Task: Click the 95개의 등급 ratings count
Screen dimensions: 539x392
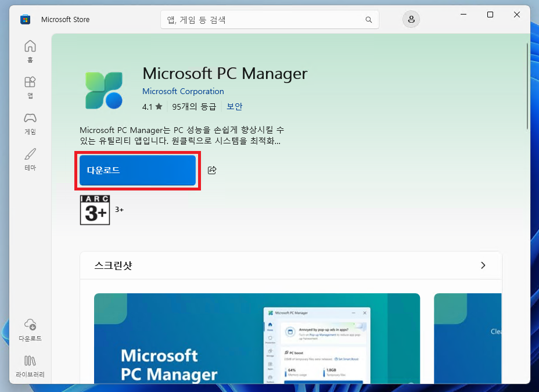Action: 194,107
